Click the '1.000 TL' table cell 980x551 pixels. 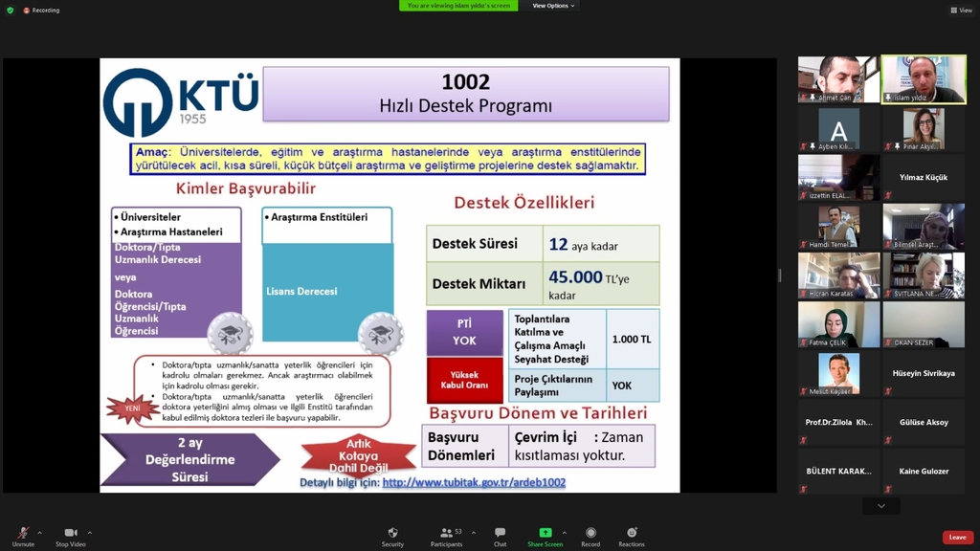pyautogui.click(x=633, y=340)
